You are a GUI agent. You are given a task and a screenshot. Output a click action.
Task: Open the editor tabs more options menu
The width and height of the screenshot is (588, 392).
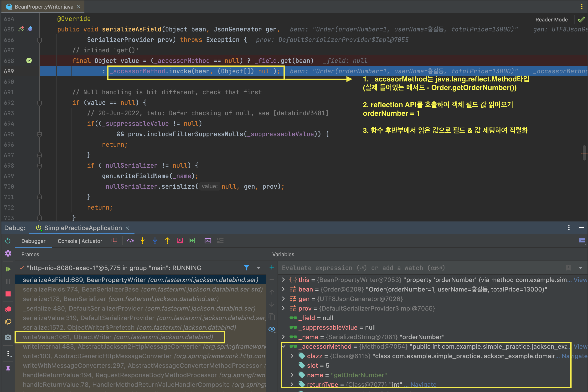click(x=582, y=7)
